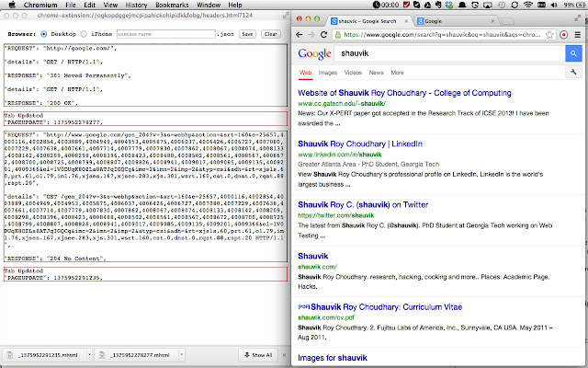Click the "204 No Content" response line
The height and width of the screenshot is (368, 588).
pyautogui.click(x=55, y=259)
